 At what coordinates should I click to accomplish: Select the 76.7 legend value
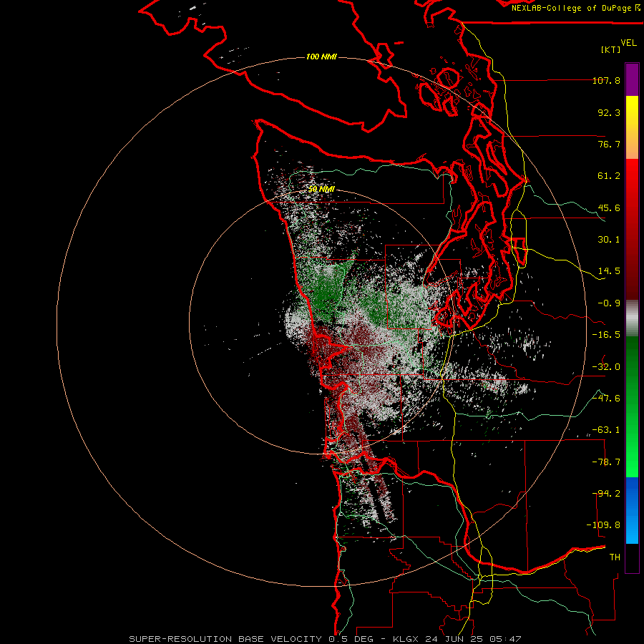point(609,144)
